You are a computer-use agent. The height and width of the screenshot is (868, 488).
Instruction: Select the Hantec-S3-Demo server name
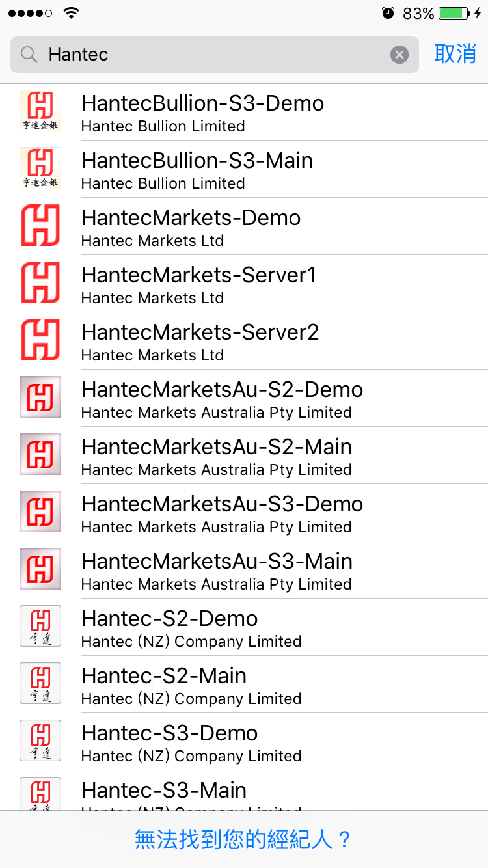170,733
